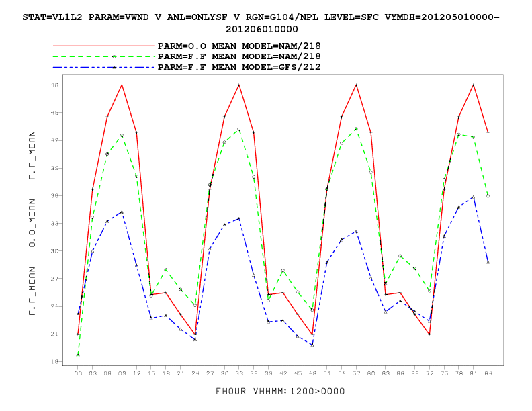
Task: Click the plus marker symbol in the legend
Action: (114, 46)
